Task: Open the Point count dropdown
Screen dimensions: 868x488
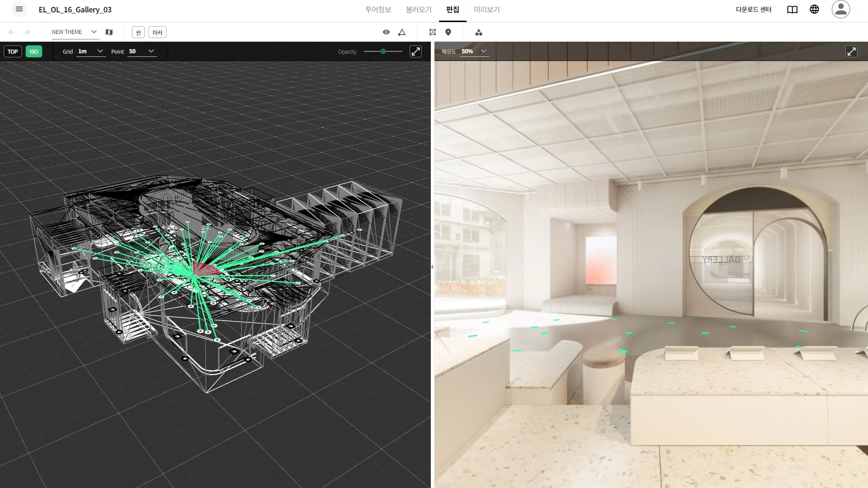Action: click(x=141, y=51)
